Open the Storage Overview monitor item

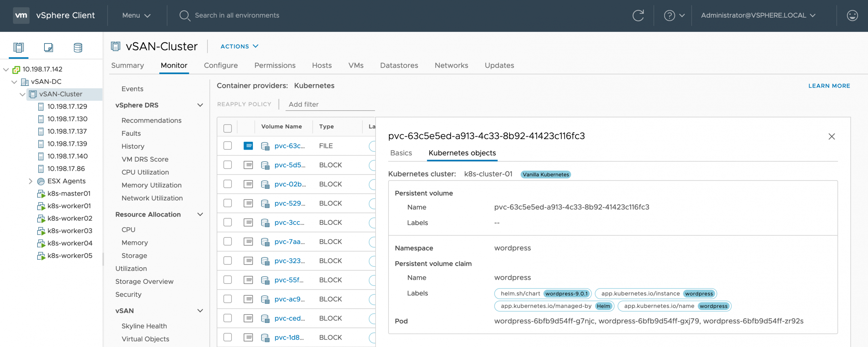tap(144, 282)
